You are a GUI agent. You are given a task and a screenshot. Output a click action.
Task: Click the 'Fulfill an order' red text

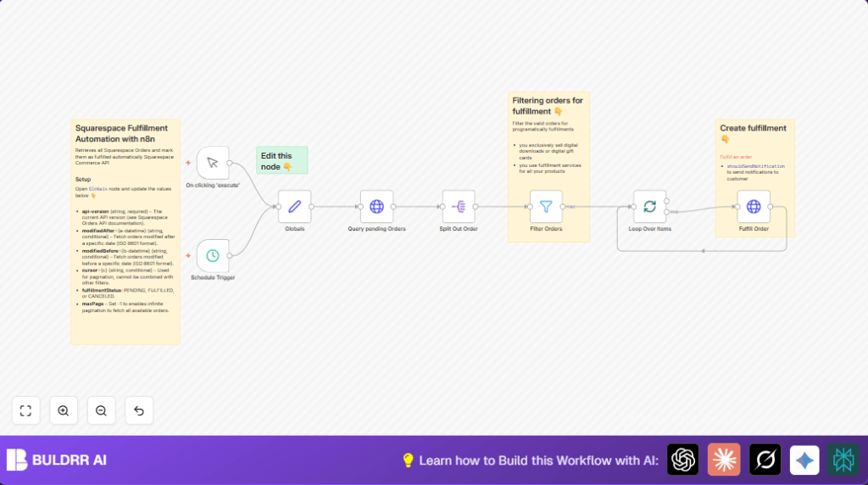coord(736,157)
